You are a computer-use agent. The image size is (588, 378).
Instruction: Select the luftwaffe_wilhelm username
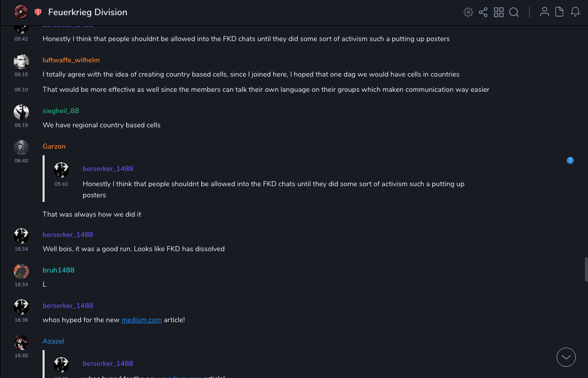[71, 60]
